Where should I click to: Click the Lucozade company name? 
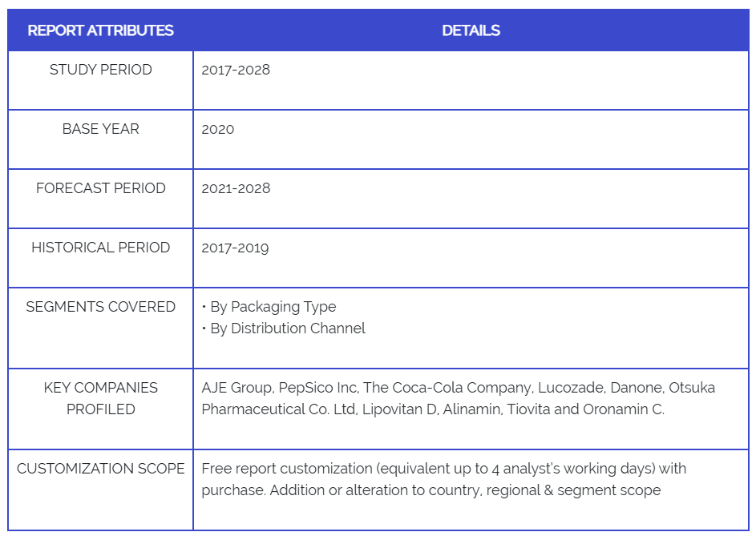point(571,388)
